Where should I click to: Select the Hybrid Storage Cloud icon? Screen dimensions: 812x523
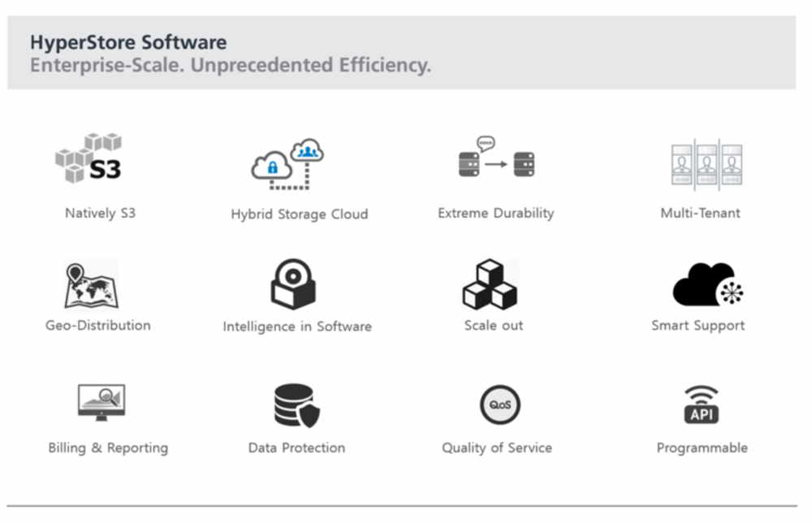[x=287, y=162]
